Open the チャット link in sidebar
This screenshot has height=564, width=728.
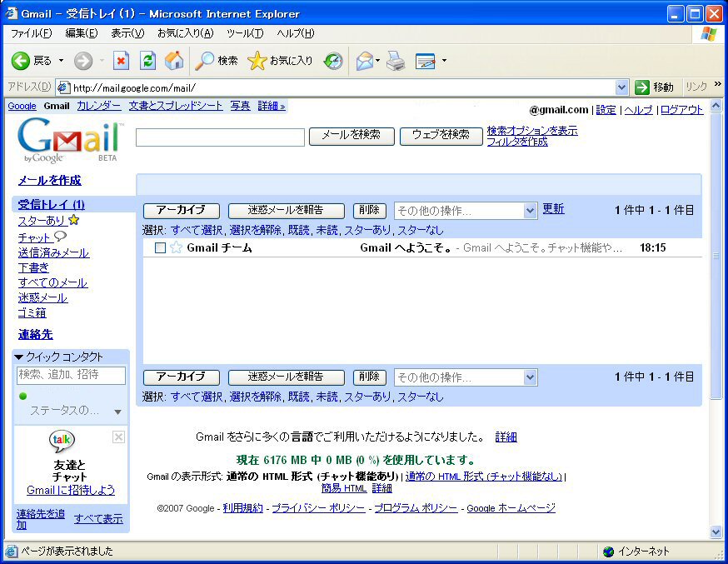click(35, 237)
